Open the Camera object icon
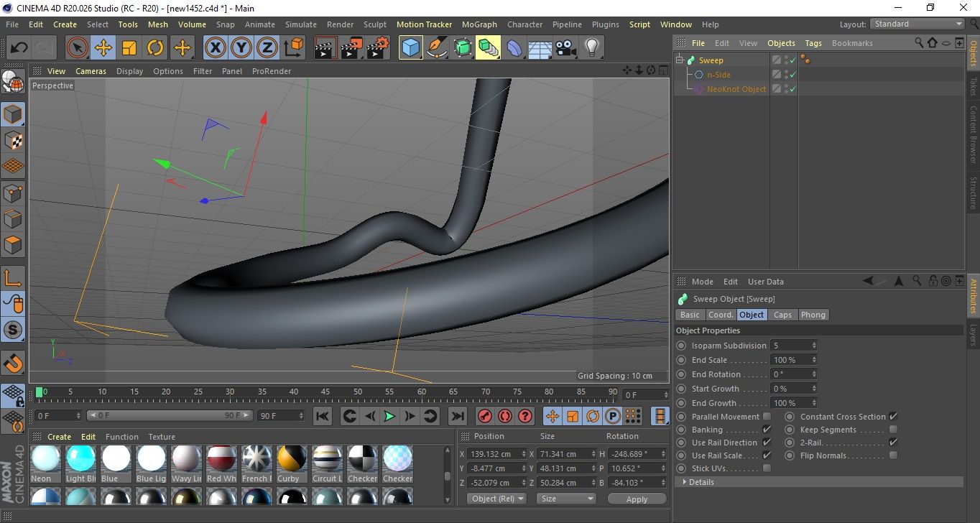This screenshot has height=523, width=980. tap(565, 48)
